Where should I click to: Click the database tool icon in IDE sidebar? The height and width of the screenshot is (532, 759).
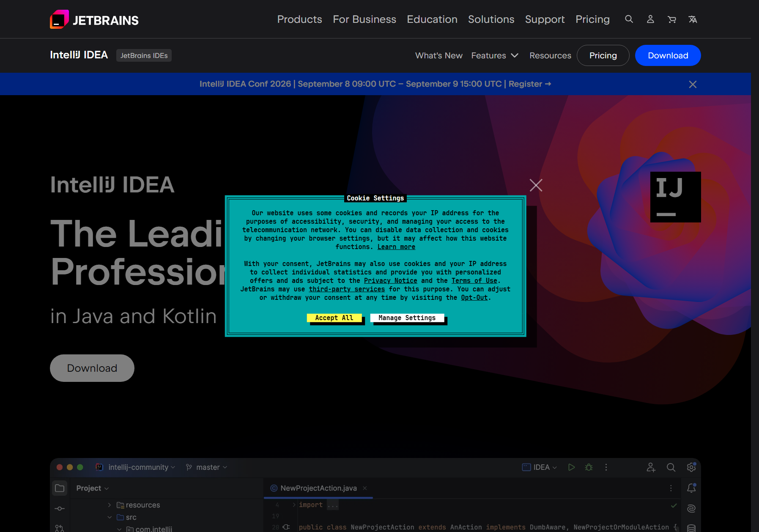tap(691, 528)
